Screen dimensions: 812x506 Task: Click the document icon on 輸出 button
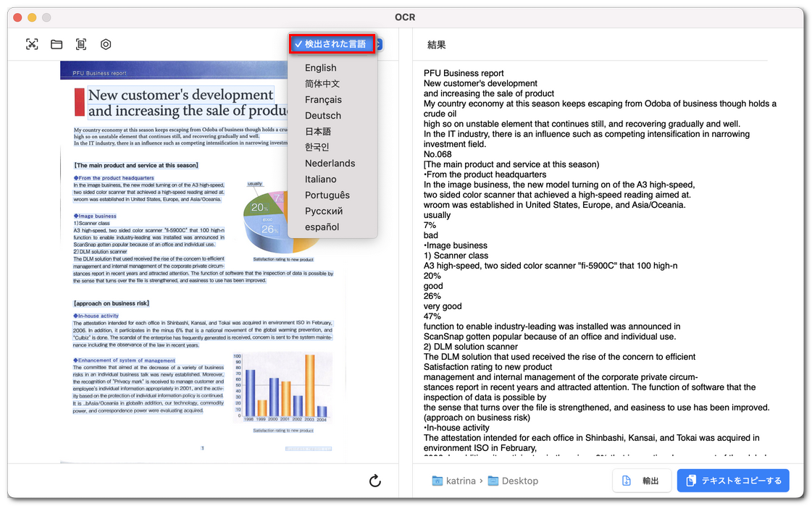(627, 481)
